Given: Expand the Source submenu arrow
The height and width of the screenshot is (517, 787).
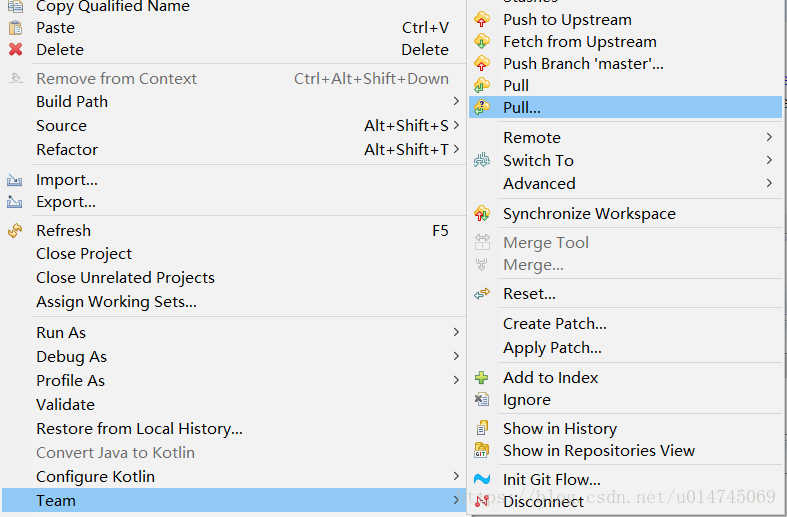Looking at the screenshot, I should [x=456, y=125].
